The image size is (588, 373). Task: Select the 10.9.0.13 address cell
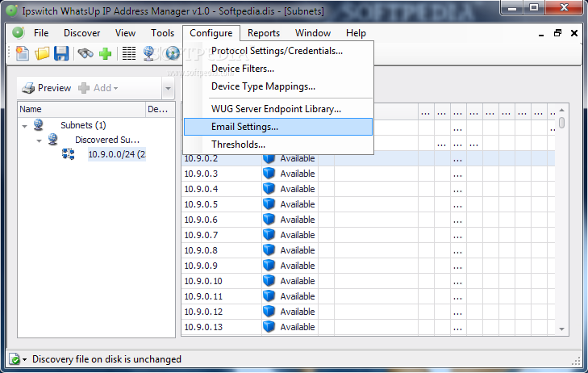(x=221, y=327)
